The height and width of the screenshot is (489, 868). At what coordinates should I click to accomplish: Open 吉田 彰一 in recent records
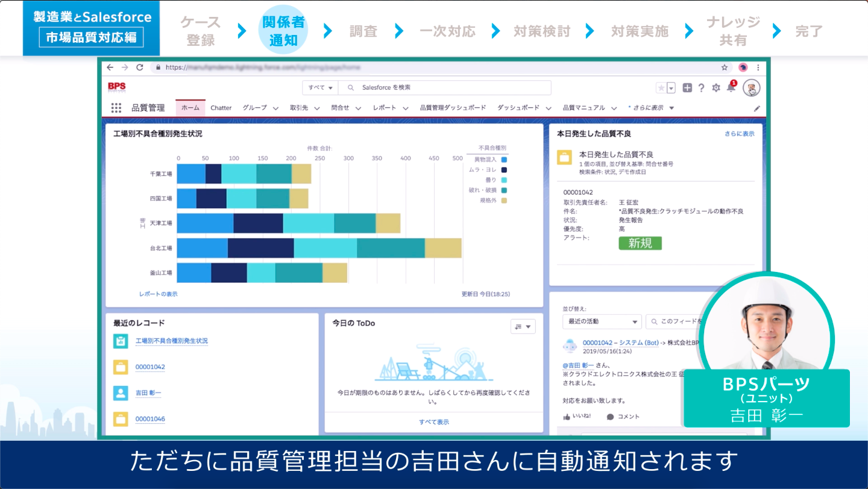(148, 393)
